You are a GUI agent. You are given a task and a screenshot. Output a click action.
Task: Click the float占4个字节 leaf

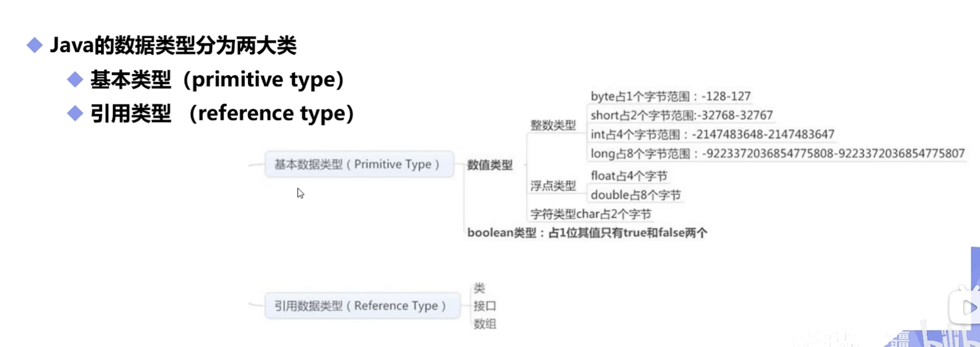click(629, 176)
